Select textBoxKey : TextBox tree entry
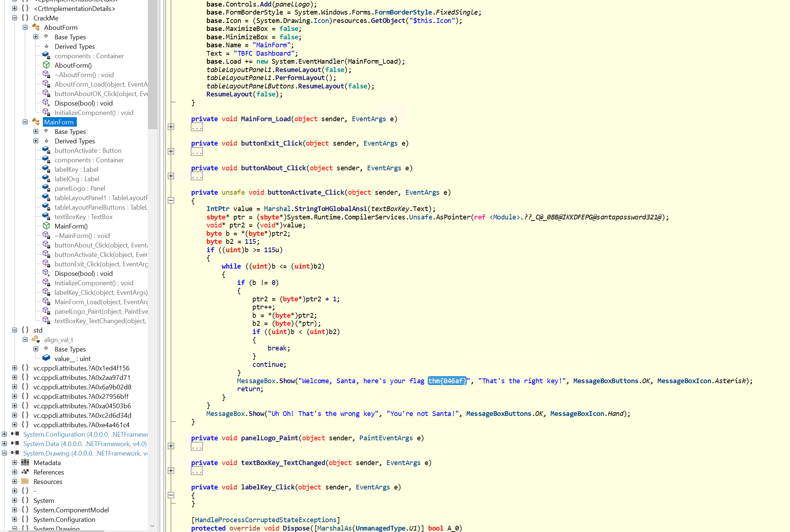 click(x=83, y=217)
